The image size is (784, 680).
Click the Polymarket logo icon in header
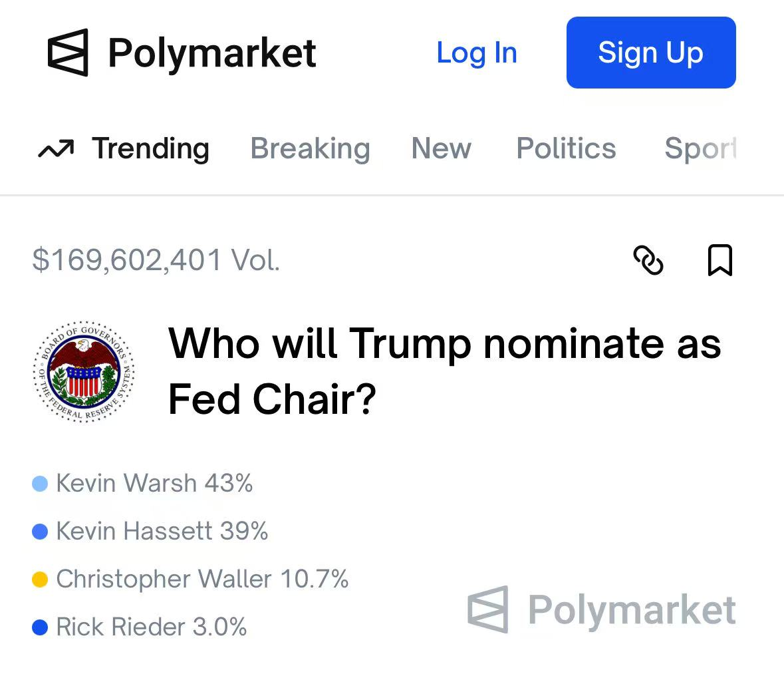tap(68, 53)
